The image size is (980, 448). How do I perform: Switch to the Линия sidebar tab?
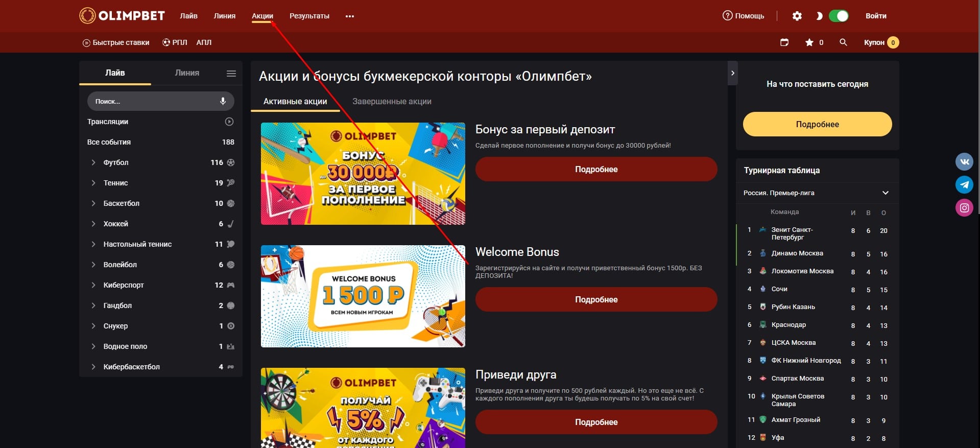187,73
